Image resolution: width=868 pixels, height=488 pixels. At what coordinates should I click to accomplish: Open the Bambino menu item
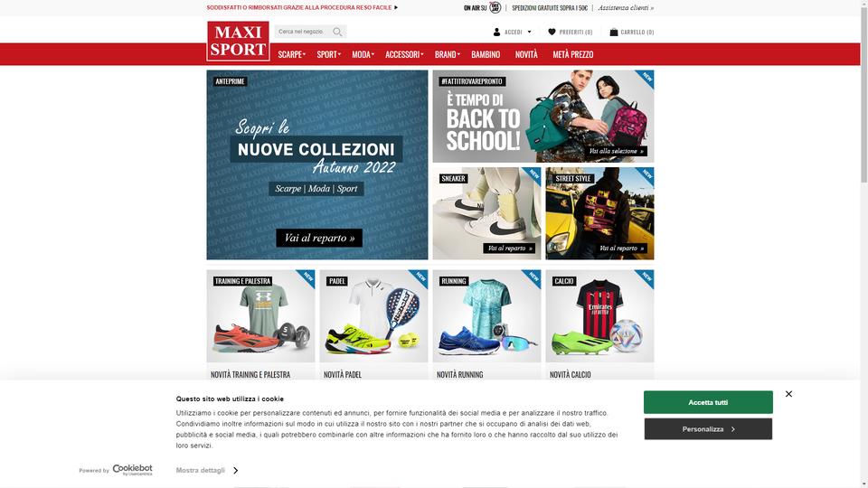point(486,54)
